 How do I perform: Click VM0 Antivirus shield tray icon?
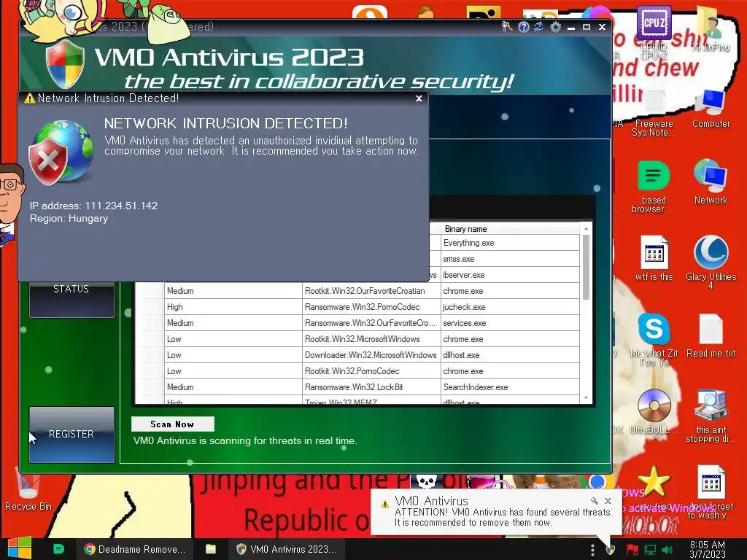[611, 550]
